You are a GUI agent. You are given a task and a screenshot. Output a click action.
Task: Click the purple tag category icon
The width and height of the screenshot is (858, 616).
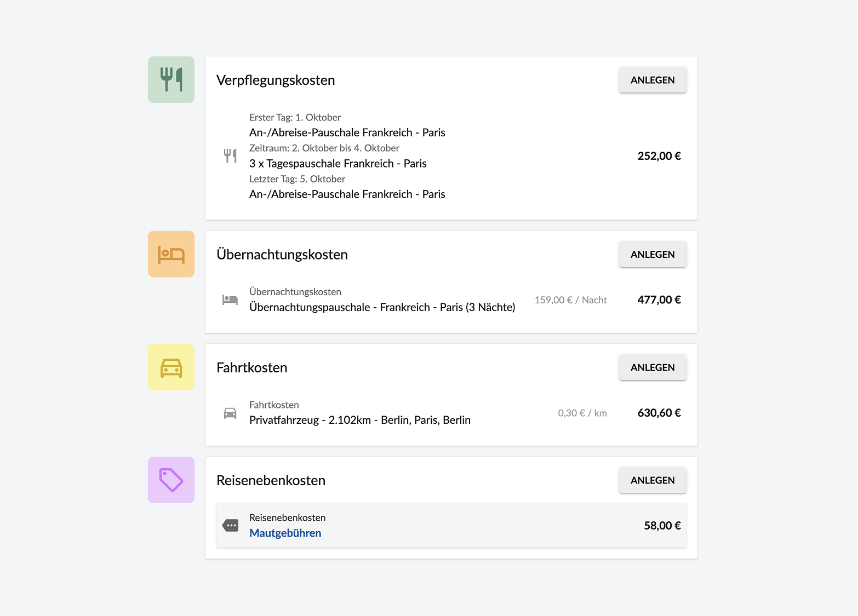(x=171, y=480)
